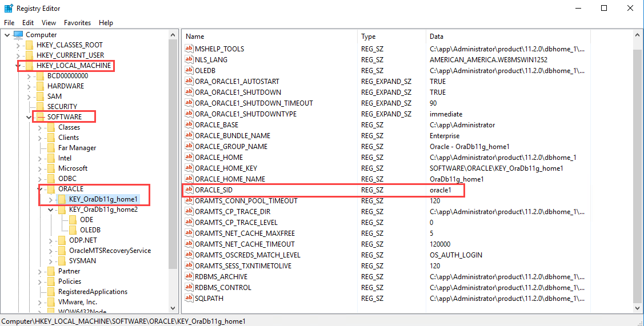Click the SQLPATH value icon

point(189,298)
